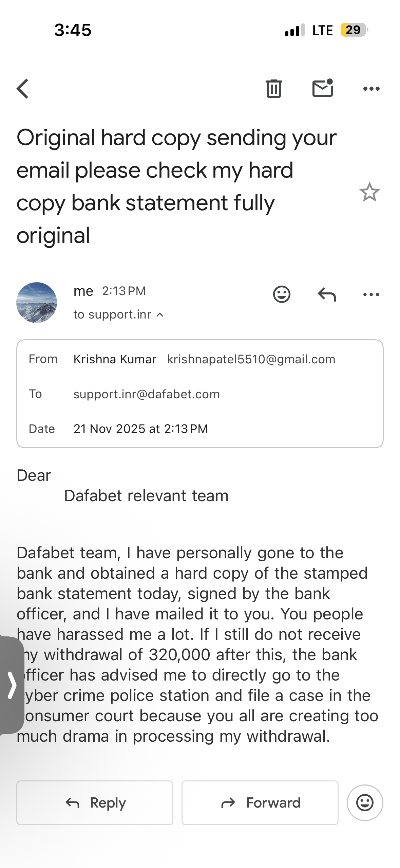Image resolution: width=400 pixels, height=868 pixels.
Task: Go back using the back arrow
Action: pos(23,89)
